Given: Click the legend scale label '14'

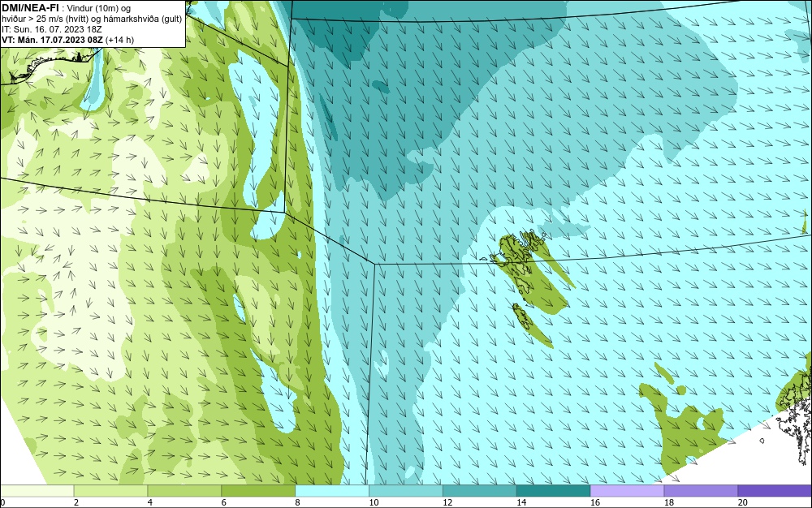Looking at the screenshot, I should click(521, 502).
